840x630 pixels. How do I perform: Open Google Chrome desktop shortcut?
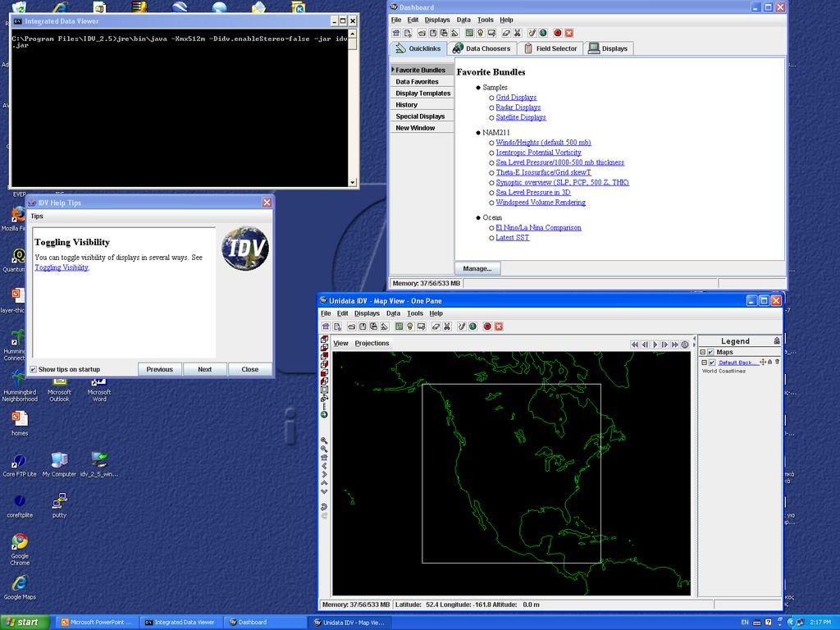(x=20, y=549)
